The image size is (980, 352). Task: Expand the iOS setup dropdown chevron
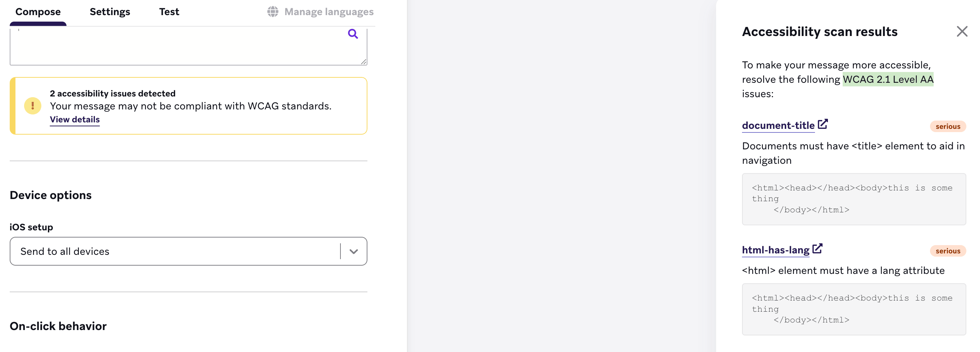tap(353, 252)
